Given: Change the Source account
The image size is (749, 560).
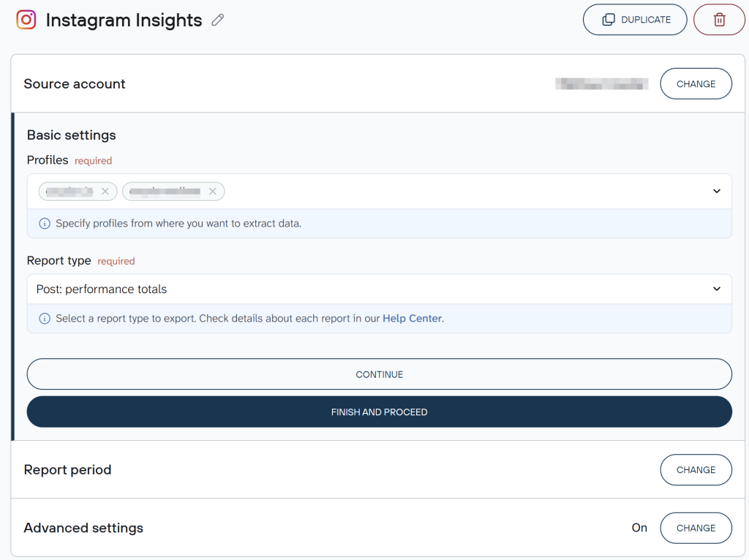Looking at the screenshot, I should click(696, 83).
